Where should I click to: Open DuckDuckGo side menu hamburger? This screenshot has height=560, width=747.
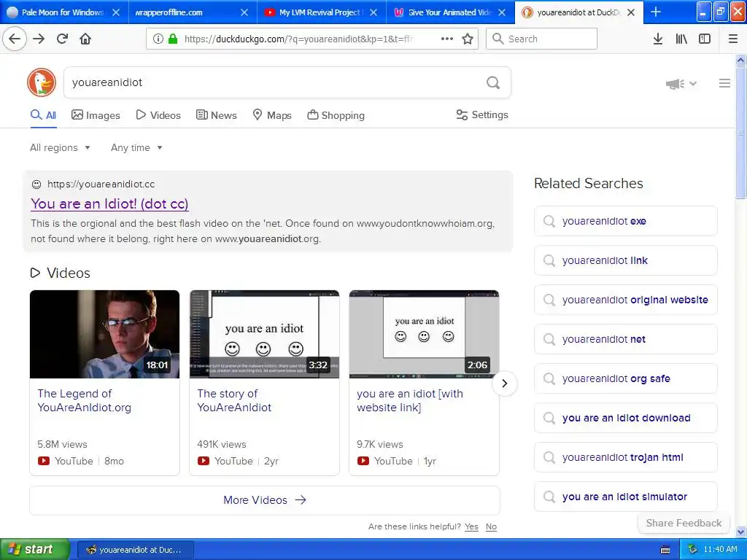[x=724, y=83]
